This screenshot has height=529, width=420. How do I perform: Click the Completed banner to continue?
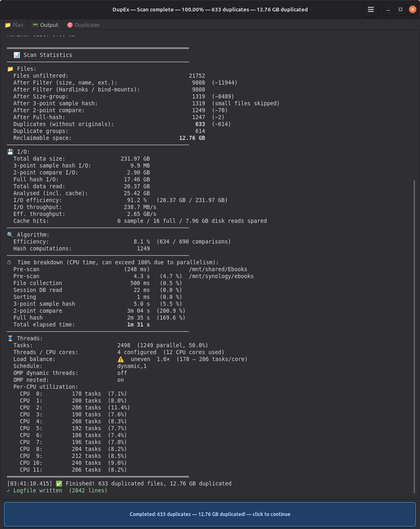tap(210, 514)
